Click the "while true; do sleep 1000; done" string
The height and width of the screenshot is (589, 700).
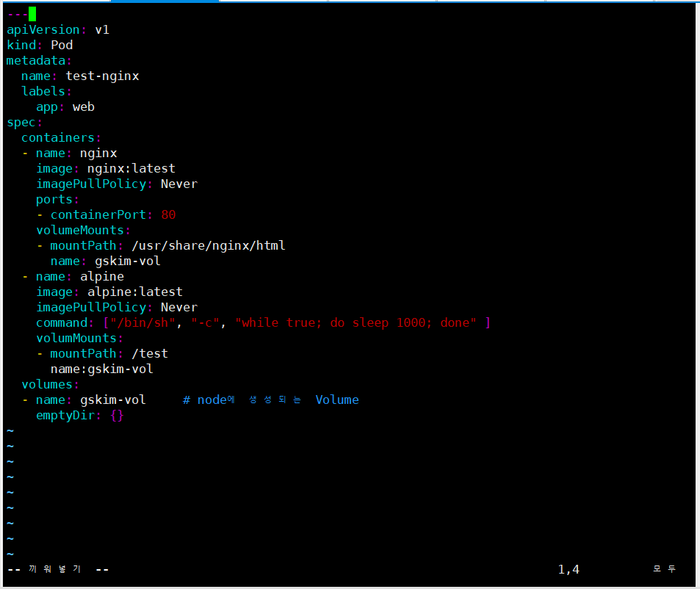pyautogui.click(x=356, y=322)
